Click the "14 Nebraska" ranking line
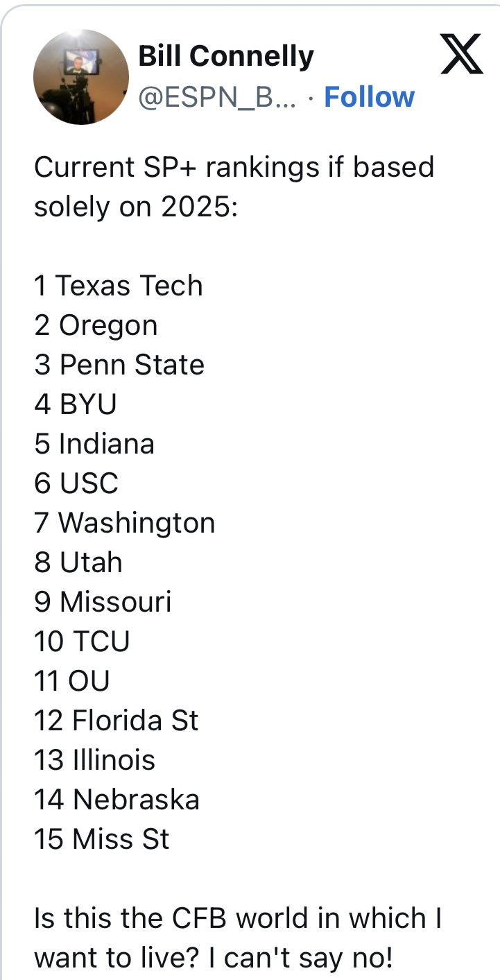This screenshot has height=980, width=500. click(x=117, y=800)
